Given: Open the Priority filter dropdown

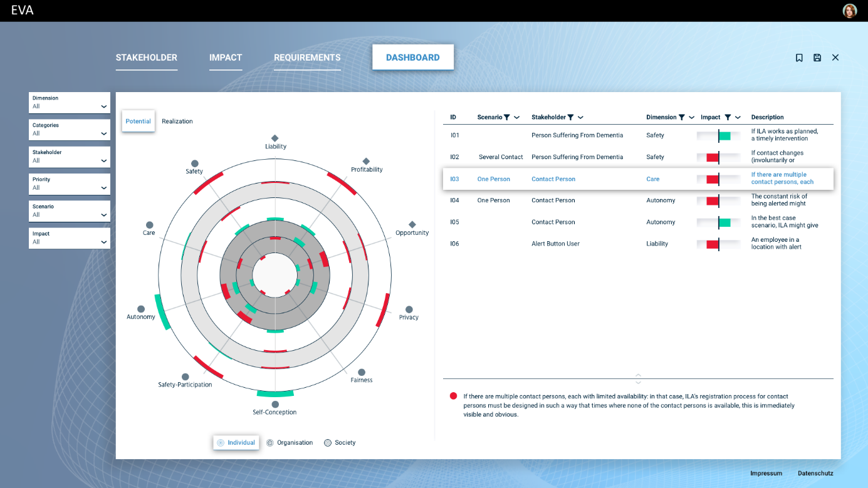Looking at the screenshot, I should pos(70,184).
